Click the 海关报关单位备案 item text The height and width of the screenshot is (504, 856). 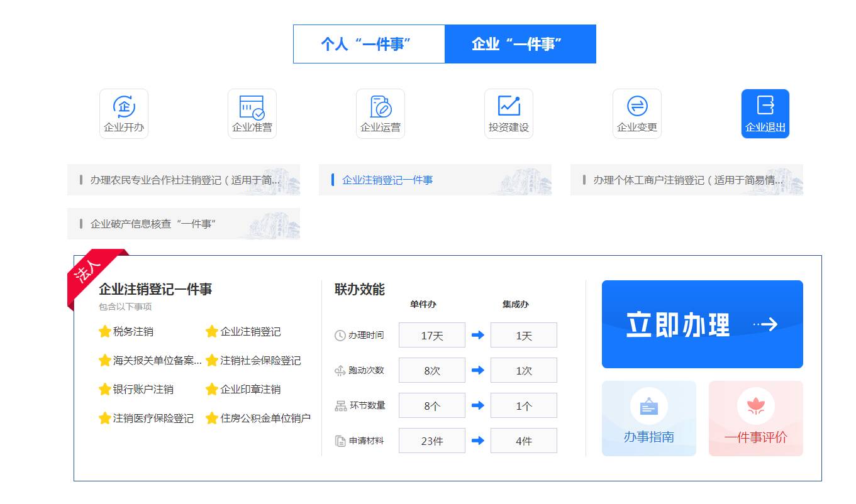(158, 360)
